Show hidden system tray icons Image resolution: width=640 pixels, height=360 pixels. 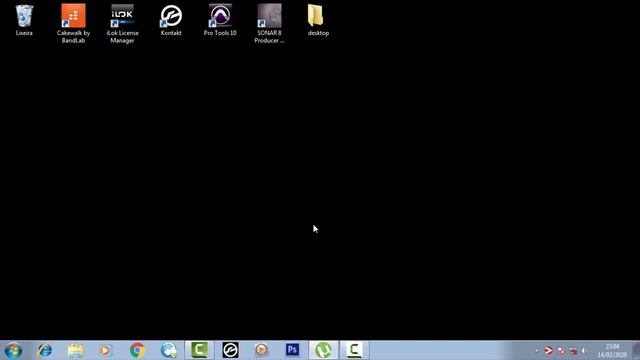537,351
